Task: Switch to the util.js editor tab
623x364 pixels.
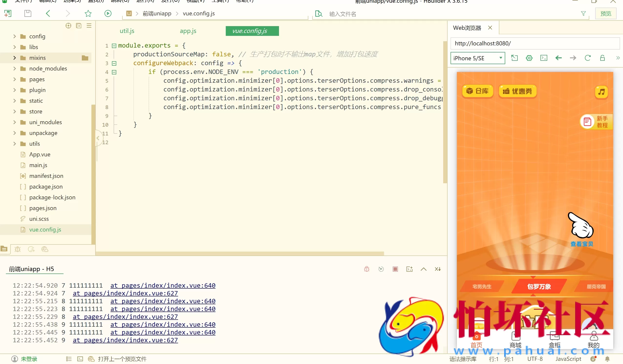Action: pos(127,31)
